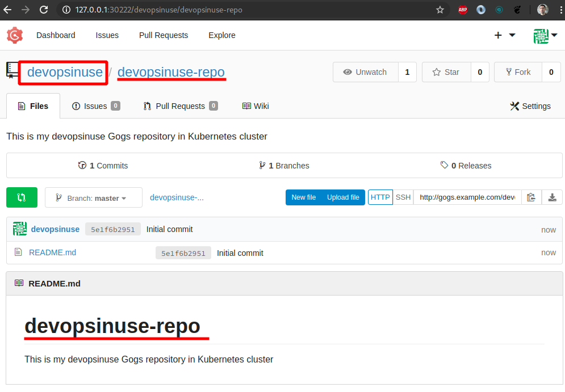The height and width of the screenshot is (392, 565).
Task: Switch to the repository Issues tab
Action: pyautogui.click(x=96, y=106)
